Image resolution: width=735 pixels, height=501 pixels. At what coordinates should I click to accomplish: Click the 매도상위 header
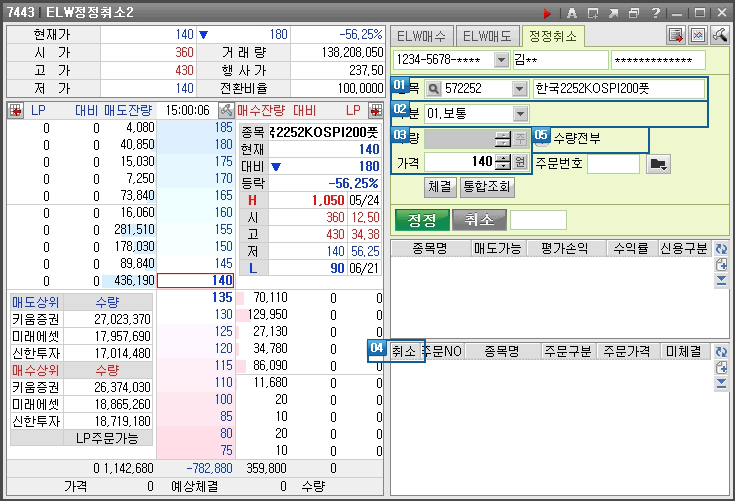(36, 302)
